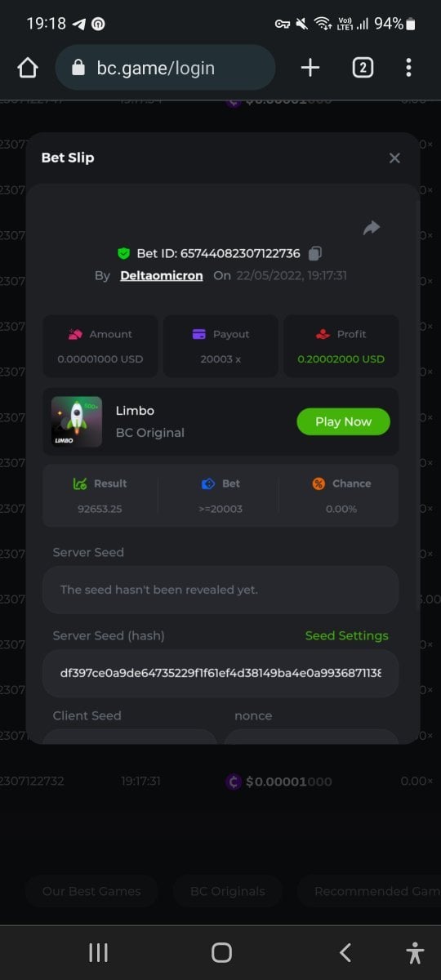Share this bet with the arrow icon
441x980 pixels.
coord(372,228)
